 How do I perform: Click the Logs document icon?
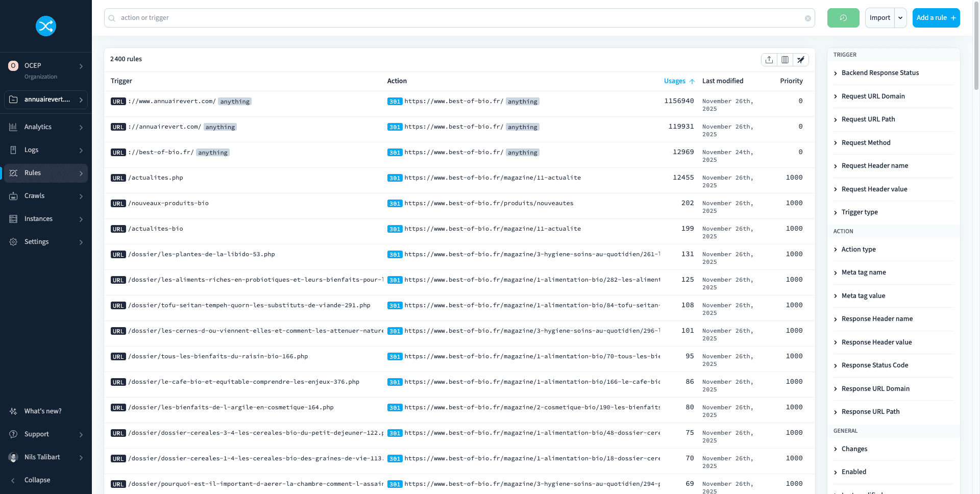coord(13,150)
